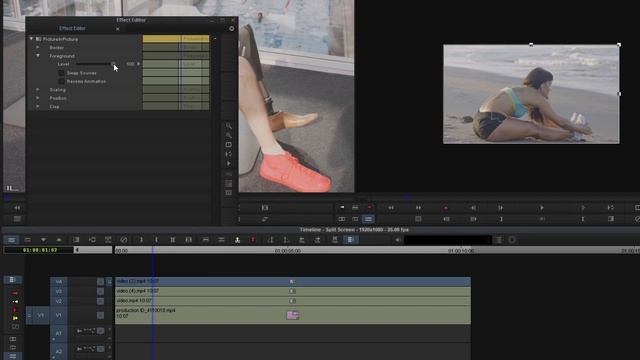Click the arrow next to the Level value
The image size is (640, 360).
(139, 64)
